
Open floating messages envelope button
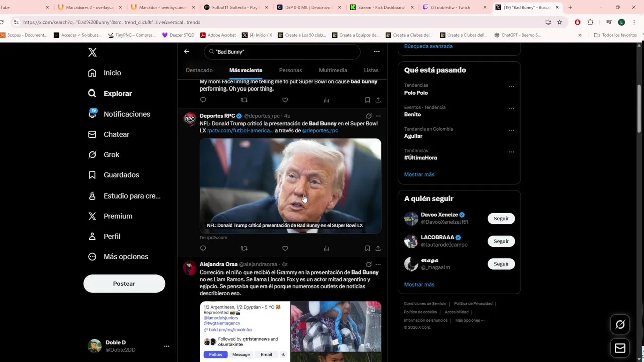pos(620,348)
